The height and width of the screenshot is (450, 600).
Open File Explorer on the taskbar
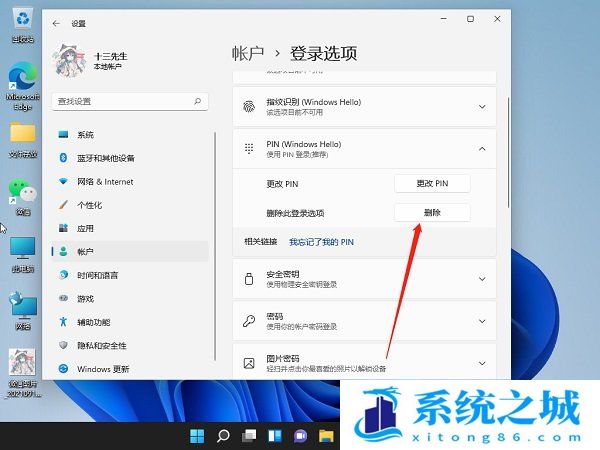326,436
